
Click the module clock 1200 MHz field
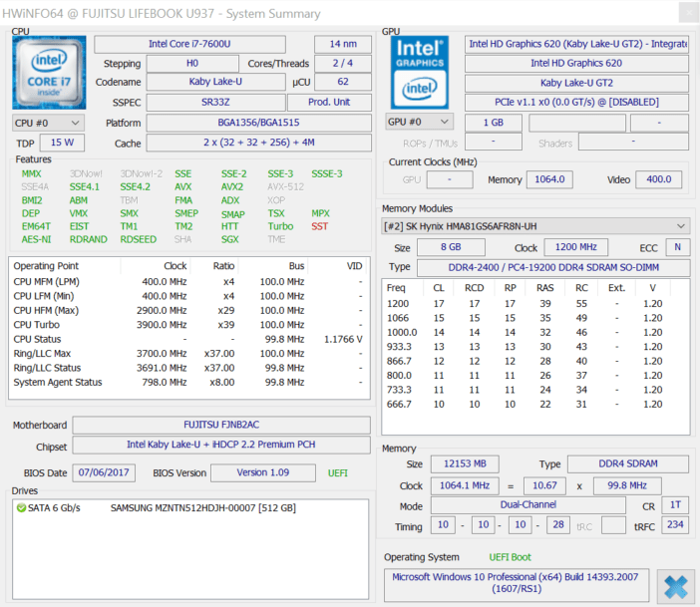pos(576,247)
